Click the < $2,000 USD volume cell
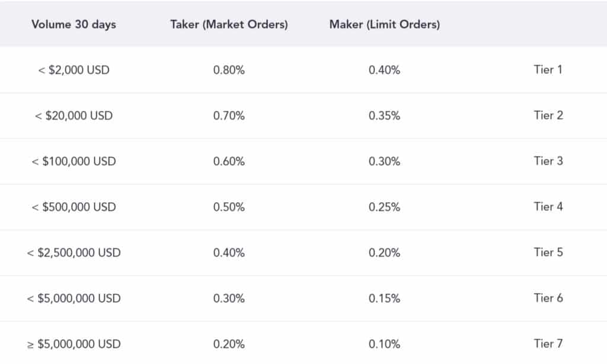The width and height of the screenshot is (607, 364). coord(74,70)
